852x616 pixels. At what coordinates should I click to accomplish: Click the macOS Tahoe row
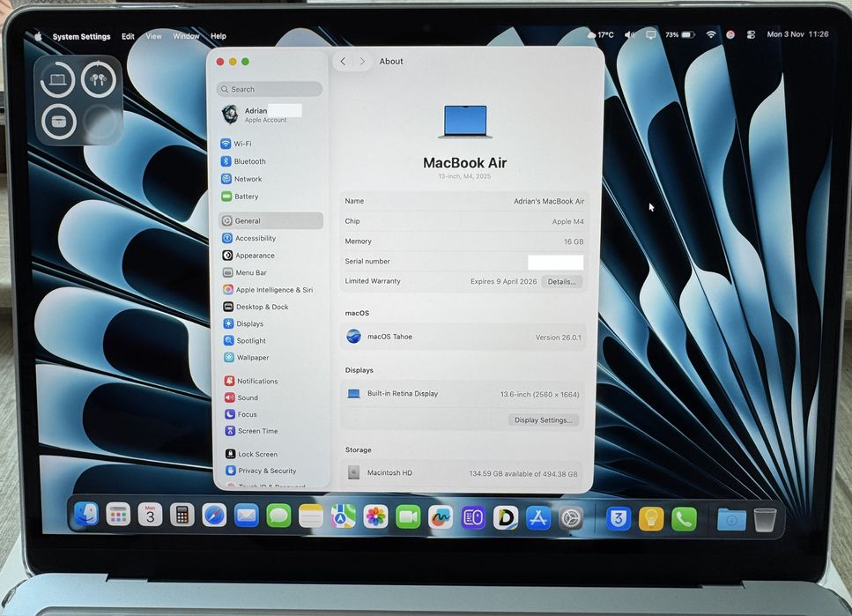click(463, 338)
